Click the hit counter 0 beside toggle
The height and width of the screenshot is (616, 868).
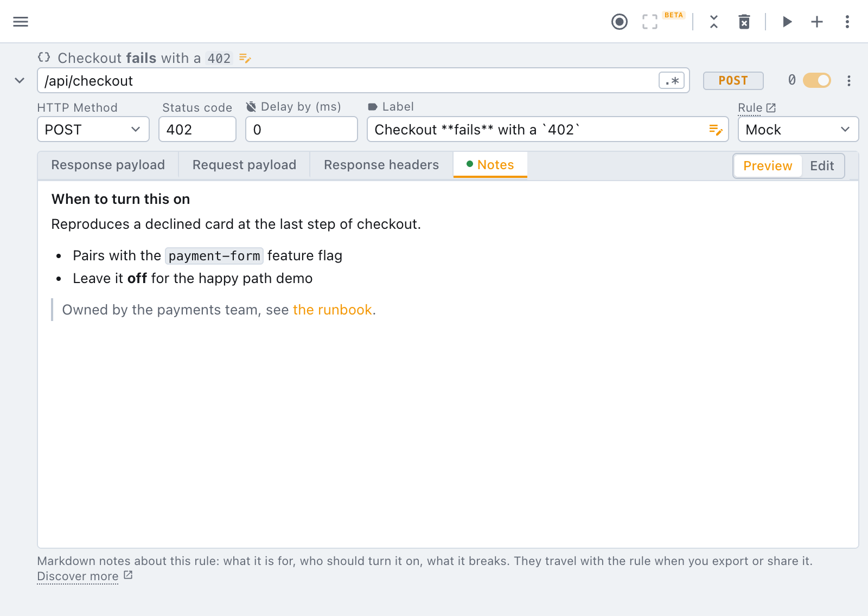[792, 80]
